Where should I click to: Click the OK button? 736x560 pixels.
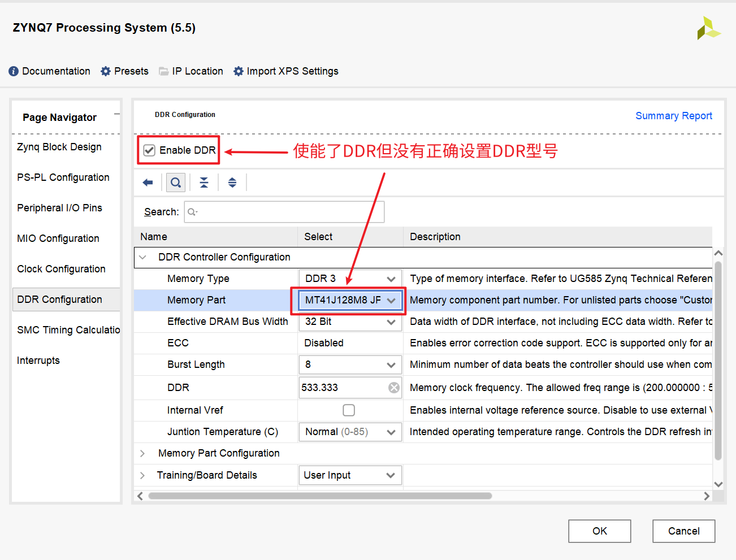(x=600, y=531)
